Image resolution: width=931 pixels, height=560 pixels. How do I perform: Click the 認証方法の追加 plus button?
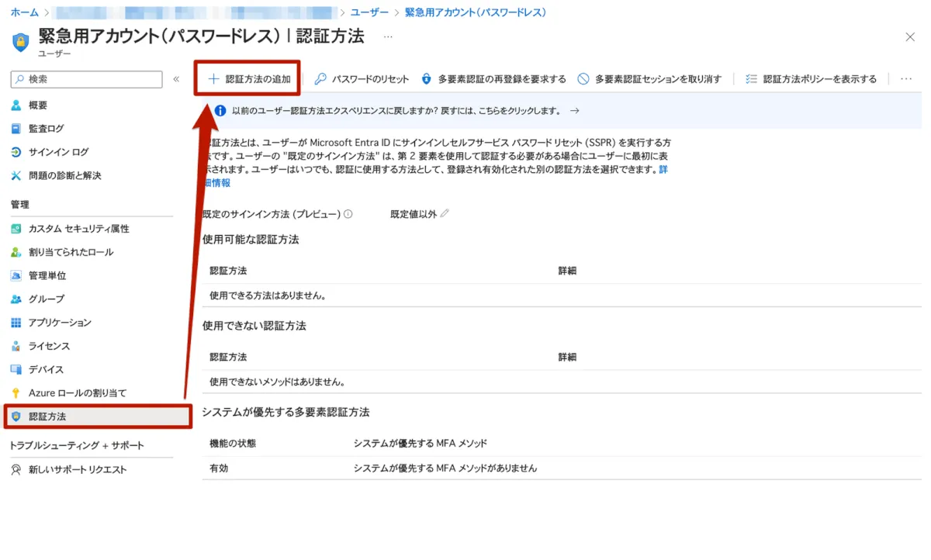[x=248, y=79]
